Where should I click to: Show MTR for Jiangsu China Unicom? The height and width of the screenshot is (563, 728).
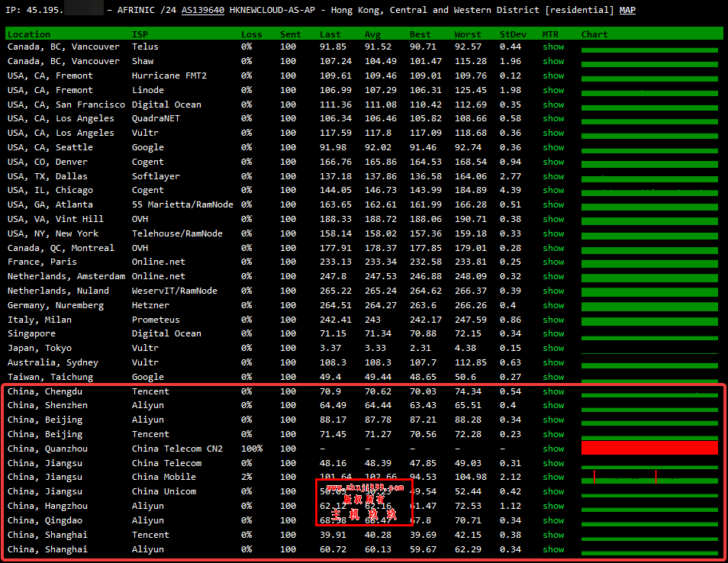(x=553, y=491)
